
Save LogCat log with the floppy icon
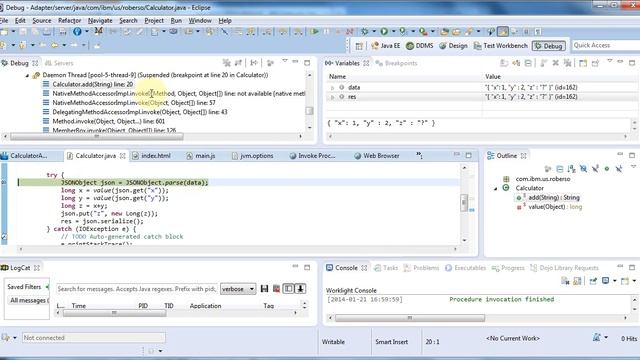coord(264,289)
